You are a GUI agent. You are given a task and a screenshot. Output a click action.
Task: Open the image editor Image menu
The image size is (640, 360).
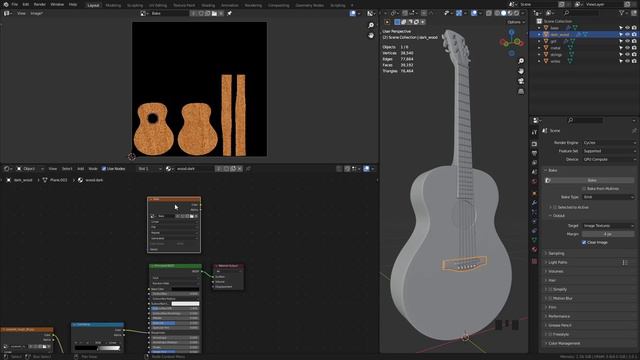36,13
